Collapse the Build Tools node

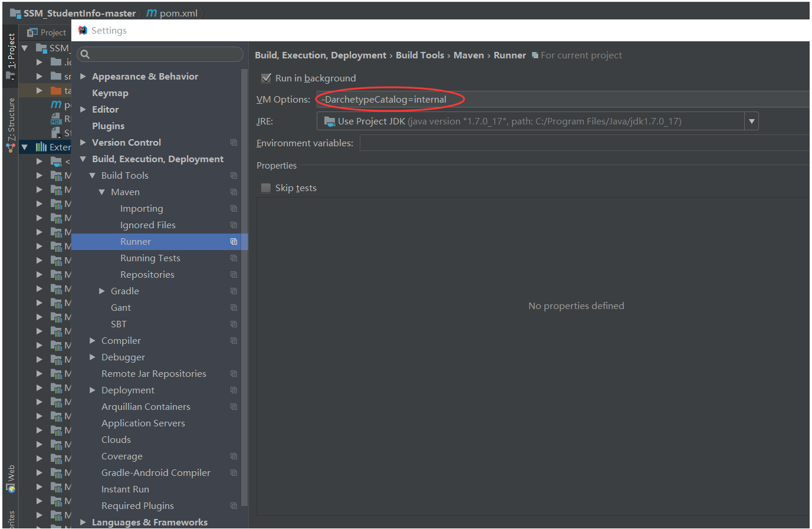coord(93,176)
